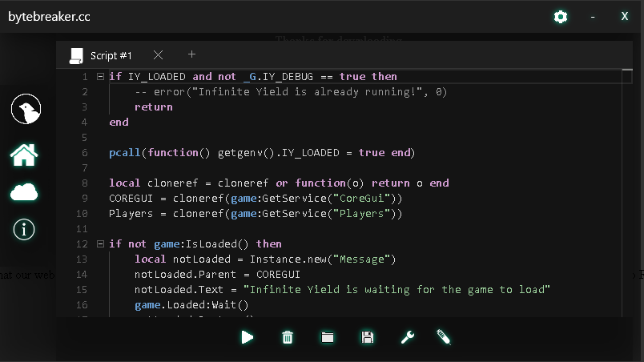Image resolution: width=644 pixels, height=362 pixels.
Task: Add a new script tab with plus
Action: tap(191, 54)
